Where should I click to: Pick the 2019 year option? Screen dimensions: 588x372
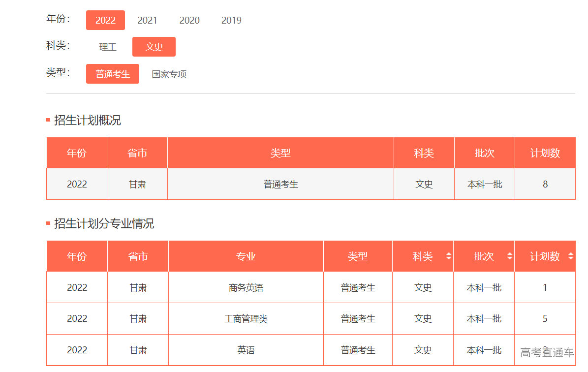click(231, 20)
